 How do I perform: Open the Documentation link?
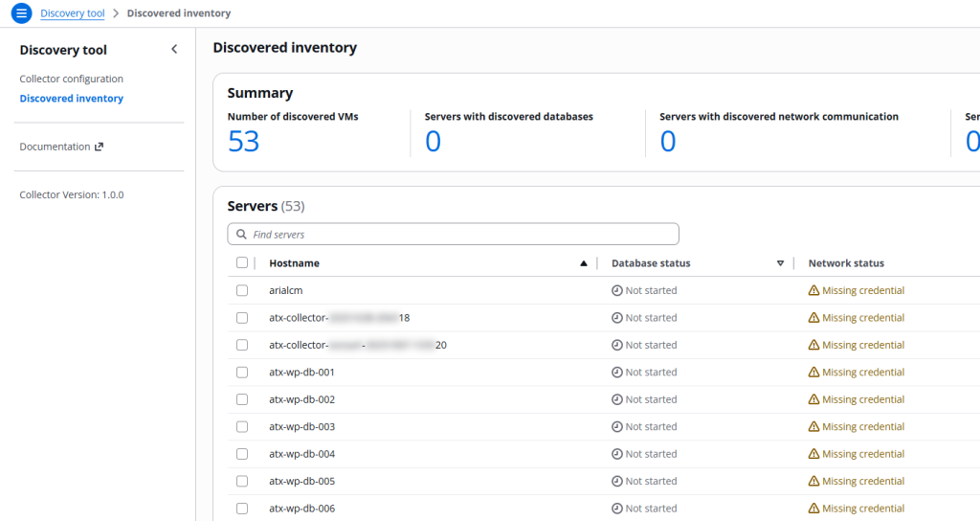(55, 147)
